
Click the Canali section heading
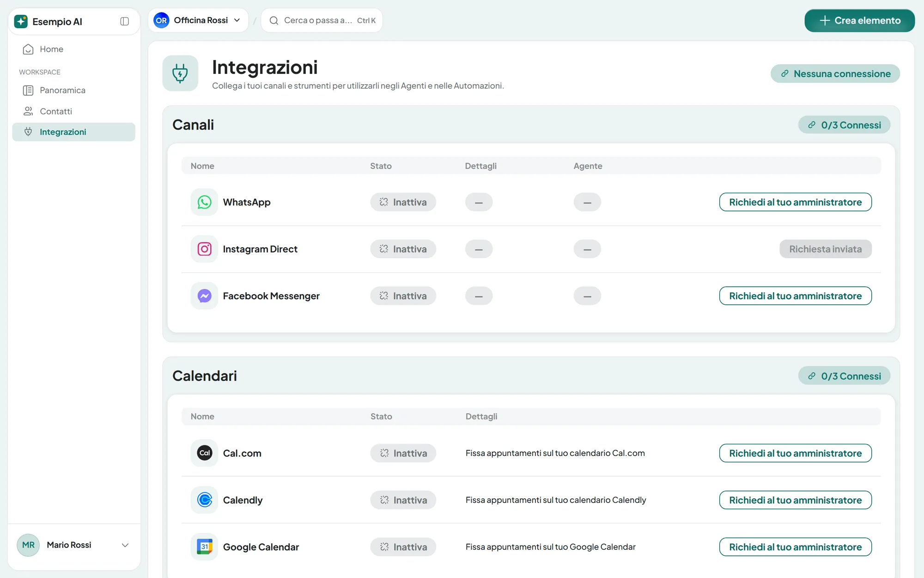point(193,125)
